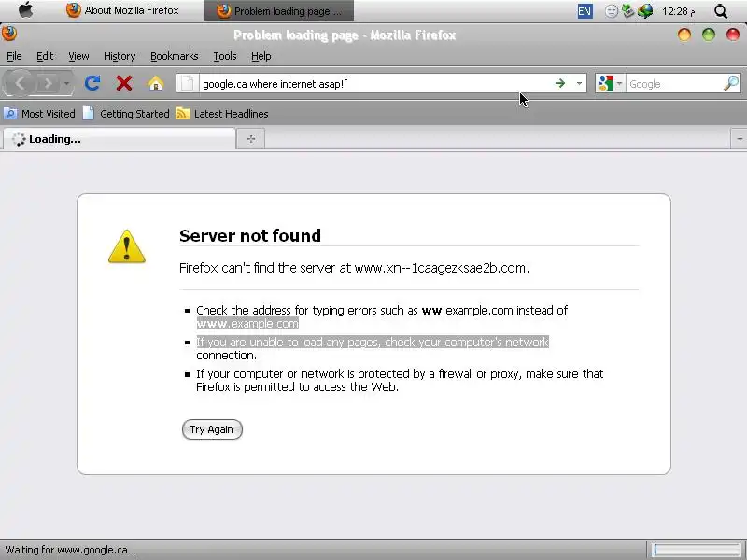Click the Firefox can't find the server message
The height and width of the screenshot is (560, 747).
354,268
